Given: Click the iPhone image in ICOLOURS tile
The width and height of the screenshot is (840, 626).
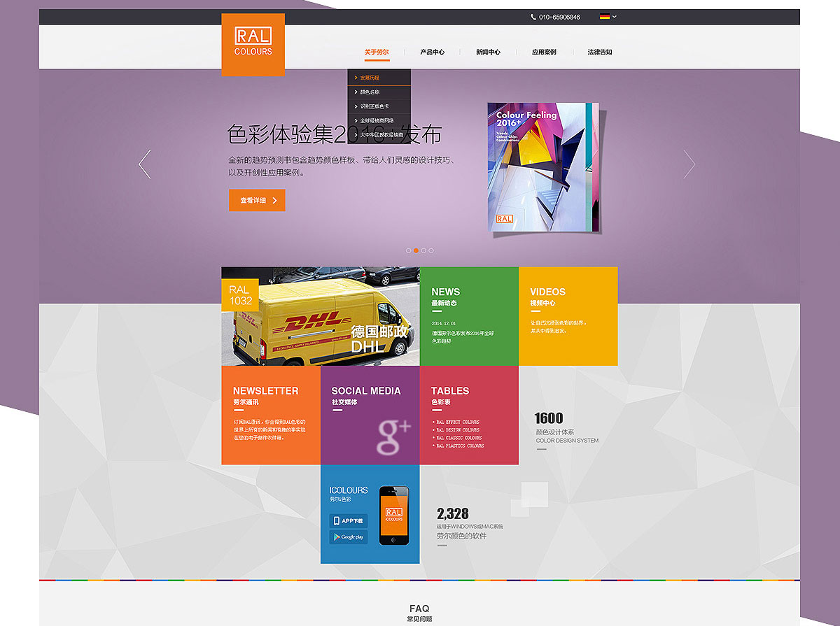Looking at the screenshot, I should pos(393,515).
